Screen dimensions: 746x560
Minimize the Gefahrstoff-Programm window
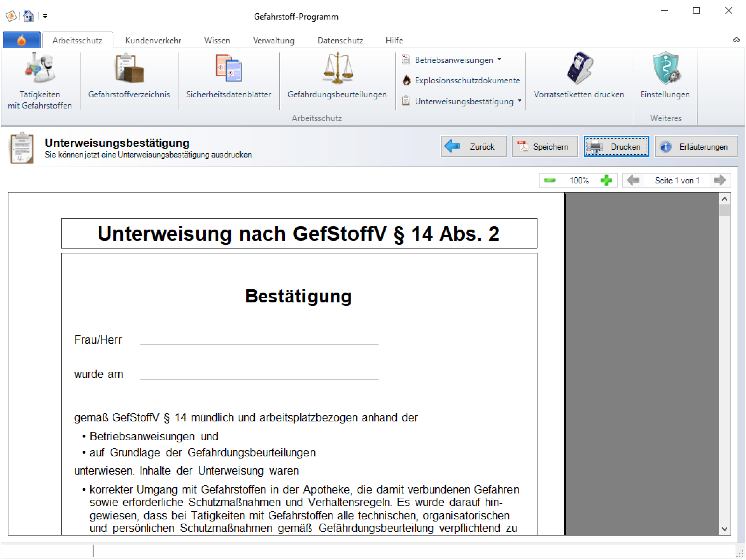[x=664, y=10]
